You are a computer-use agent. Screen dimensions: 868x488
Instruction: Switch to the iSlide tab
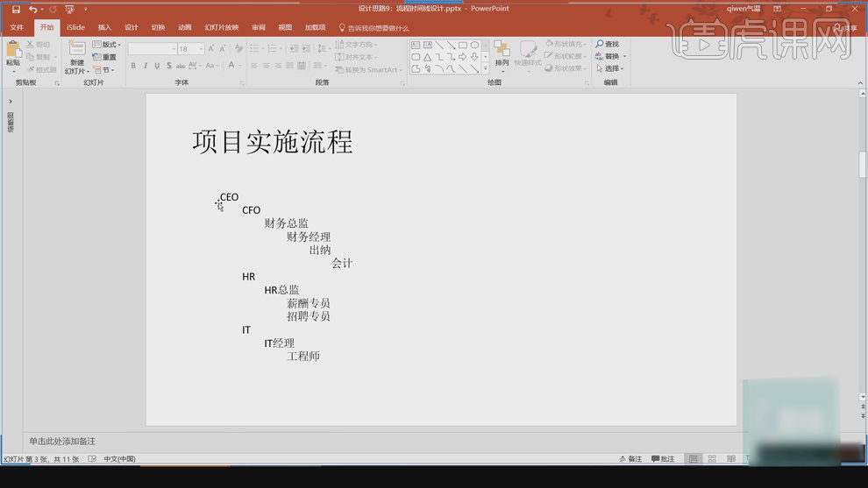(75, 27)
